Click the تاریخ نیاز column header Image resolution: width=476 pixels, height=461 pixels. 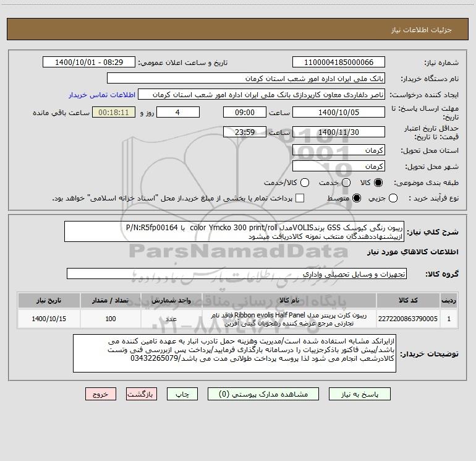tap(49, 300)
